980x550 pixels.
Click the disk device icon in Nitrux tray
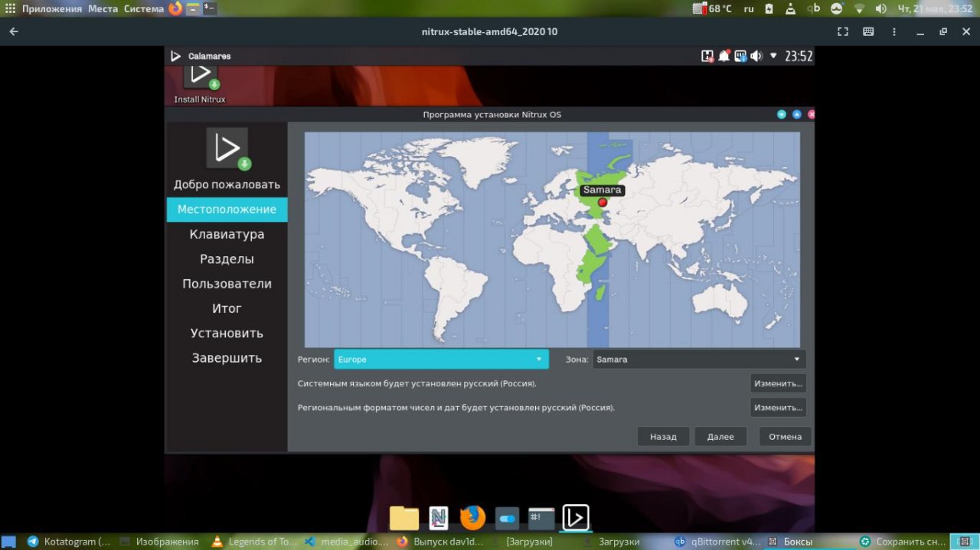[x=707, y=56]
